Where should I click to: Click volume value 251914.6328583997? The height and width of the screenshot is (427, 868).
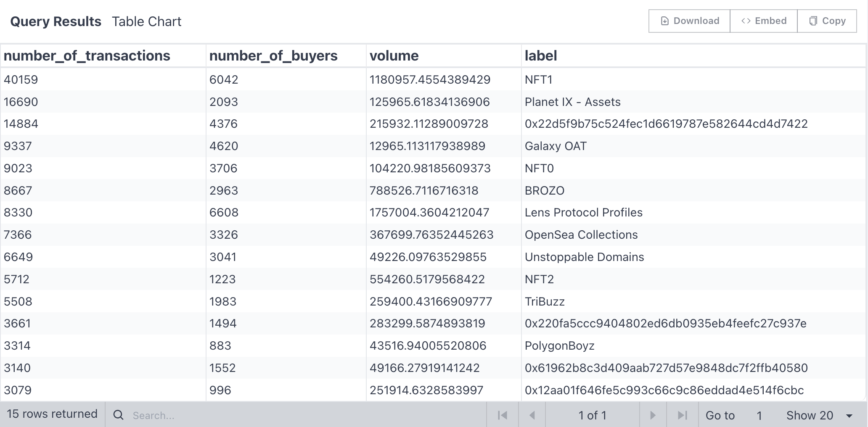(x=426, y=390)
